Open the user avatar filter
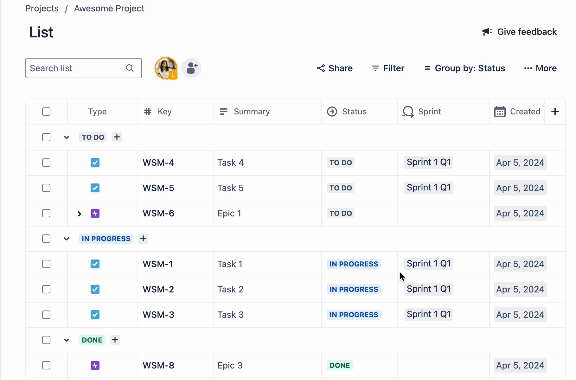This screenshot has width=576, height=380. [166, 68]
